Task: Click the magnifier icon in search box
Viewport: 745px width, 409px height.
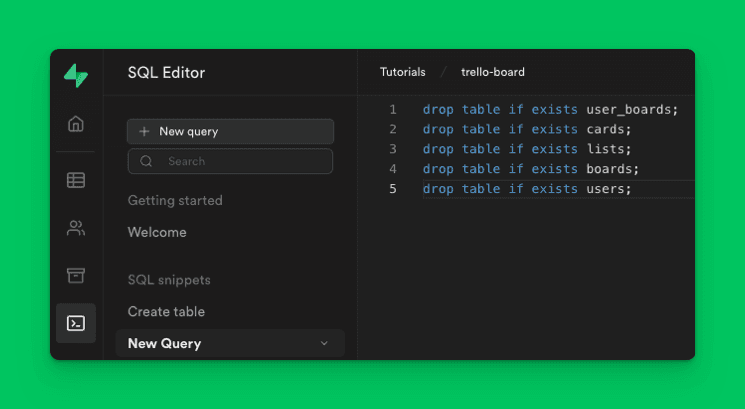Action: tap(147, 161)
